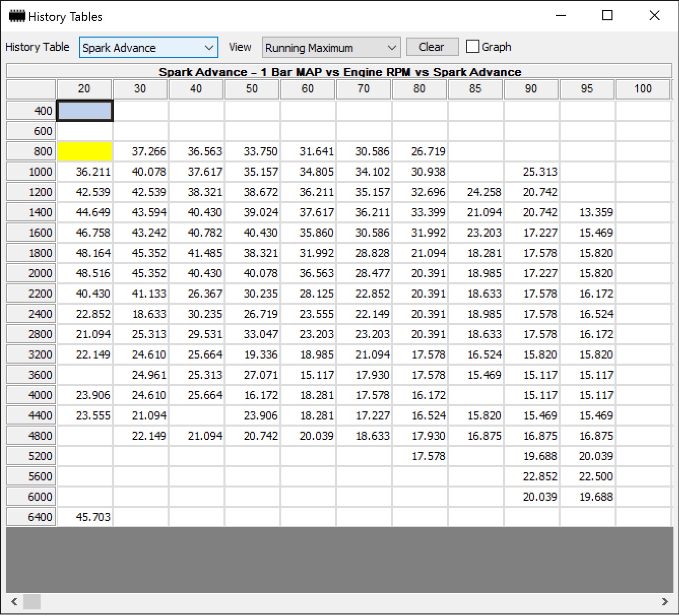Click column header 30
679x616 pixels.
(x=140, y=89)
